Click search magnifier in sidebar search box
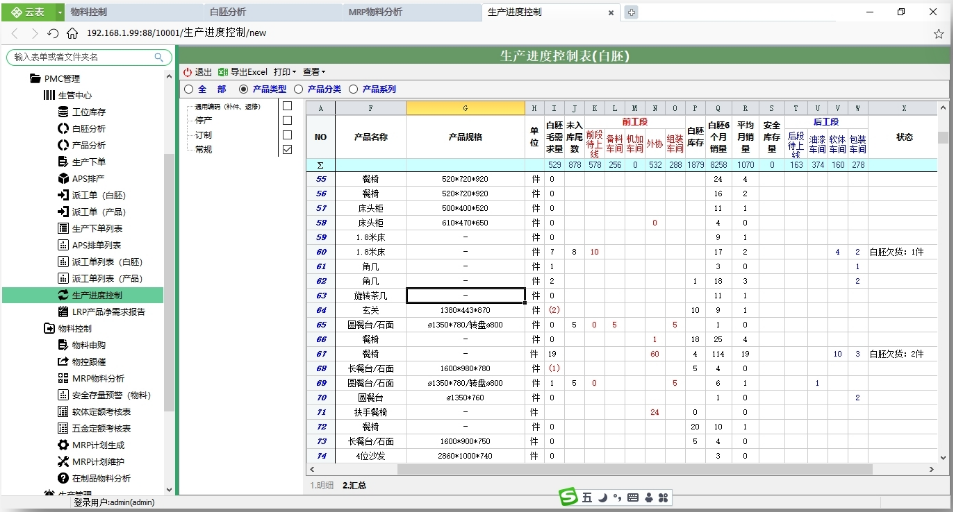The height and width of the screenshot is (512, 953). click(159, 57)
